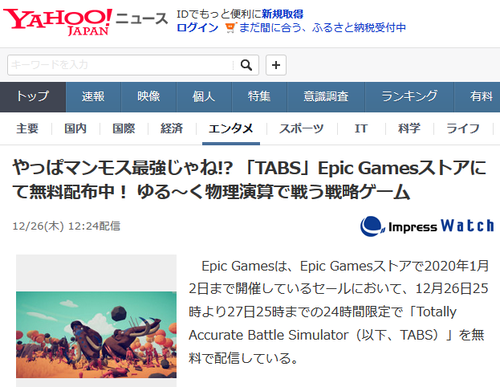Select the 速報 tab

click(x=93, y=97)
